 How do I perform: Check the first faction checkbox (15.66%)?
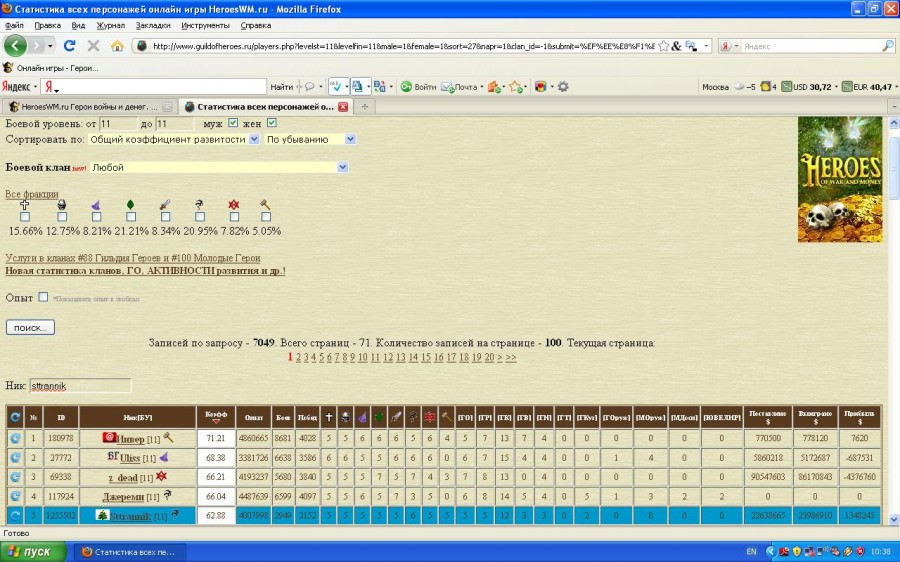tap(25, 217)
